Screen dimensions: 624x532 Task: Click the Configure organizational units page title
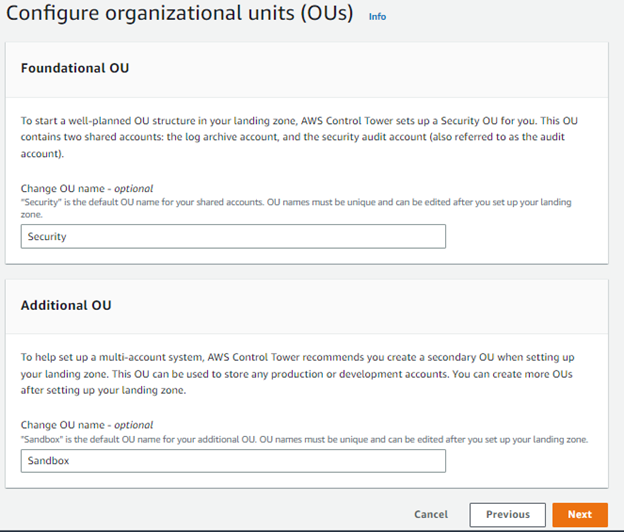coord(179,13)
